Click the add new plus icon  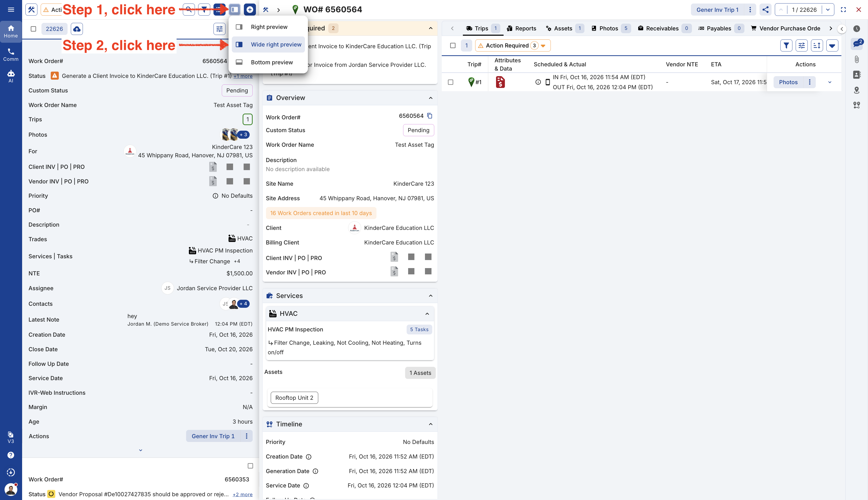(250, 10)
